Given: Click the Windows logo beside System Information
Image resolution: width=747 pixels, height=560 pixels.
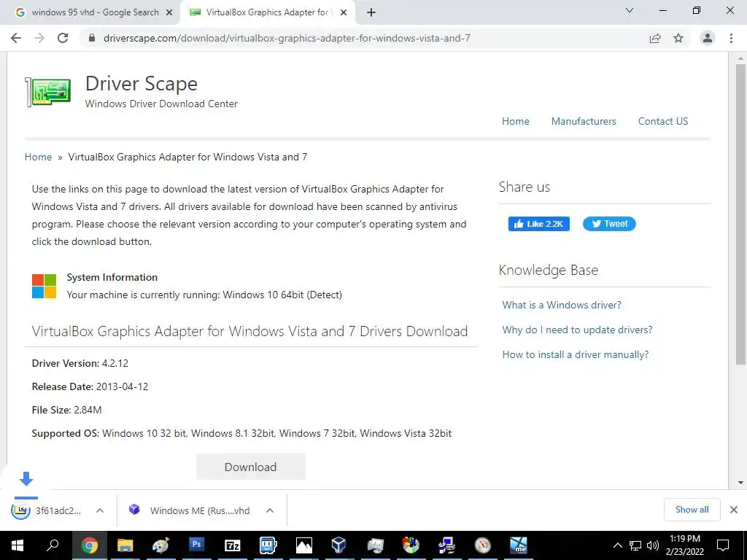Looking at the screenshot, I should click(x=44, y=286).
